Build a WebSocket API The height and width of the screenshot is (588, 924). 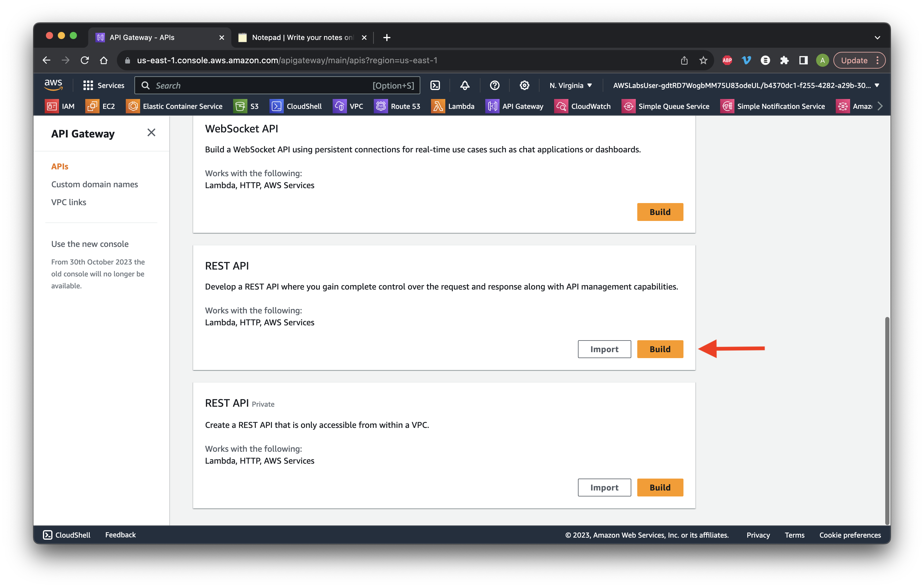pyautogui.click(x=660, y=212)
